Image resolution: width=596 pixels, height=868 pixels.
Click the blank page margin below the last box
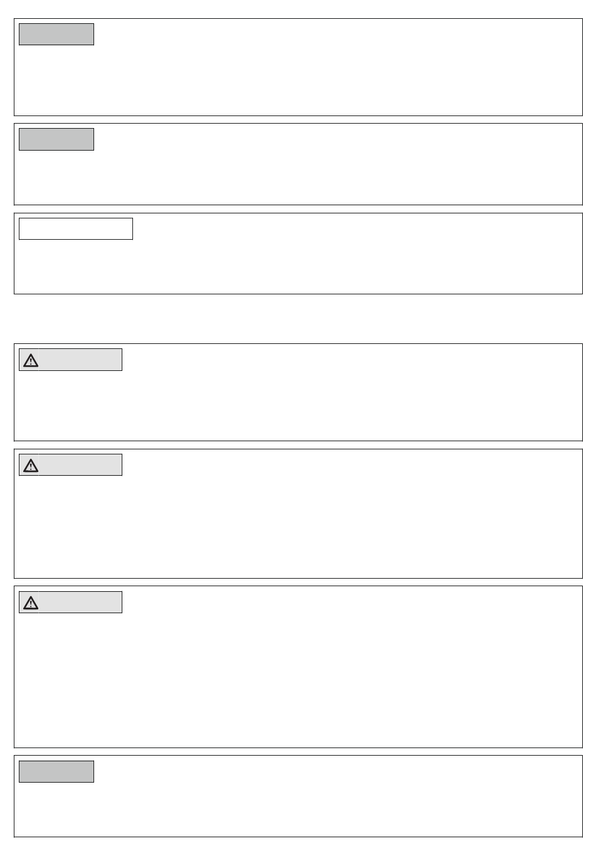pyautogui.click(x=298, y=852)
